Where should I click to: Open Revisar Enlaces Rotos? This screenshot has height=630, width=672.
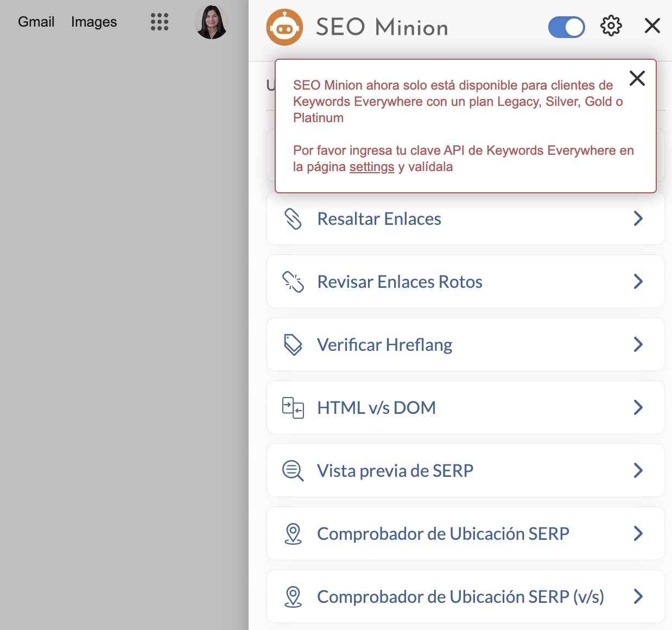click(465, 281)
